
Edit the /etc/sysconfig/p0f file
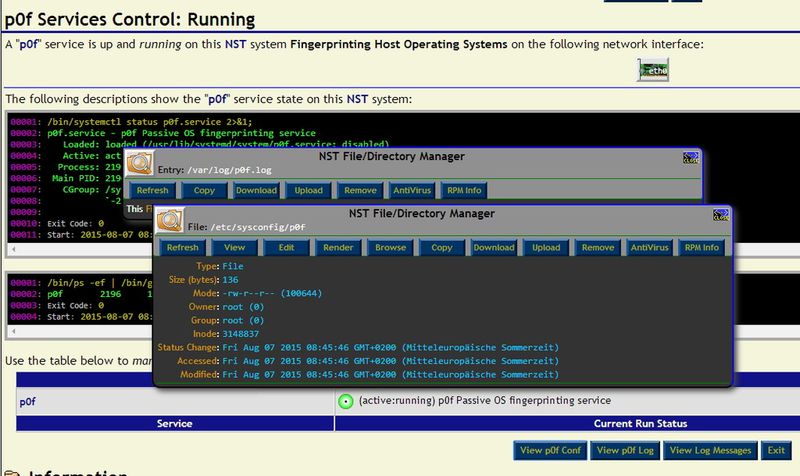[x=286, y=247]
